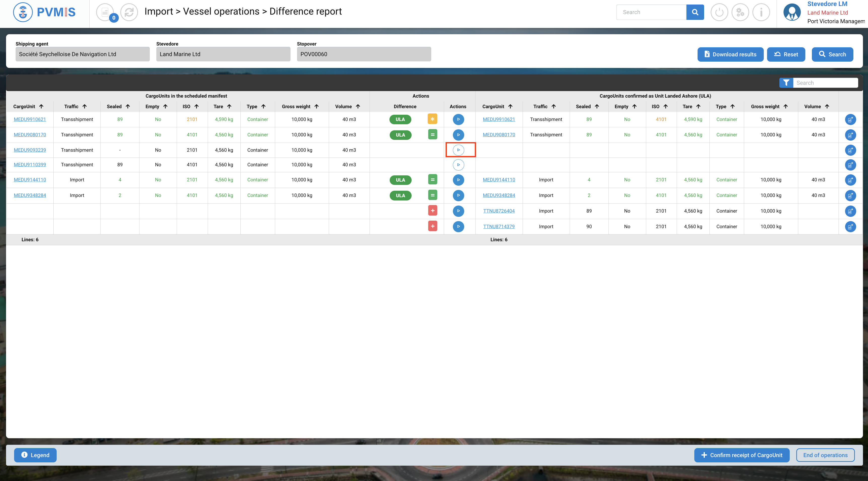The width and height of the screenshot is (868, 481).
Task: Open the settings gears icon
Action: pos(740,13)
